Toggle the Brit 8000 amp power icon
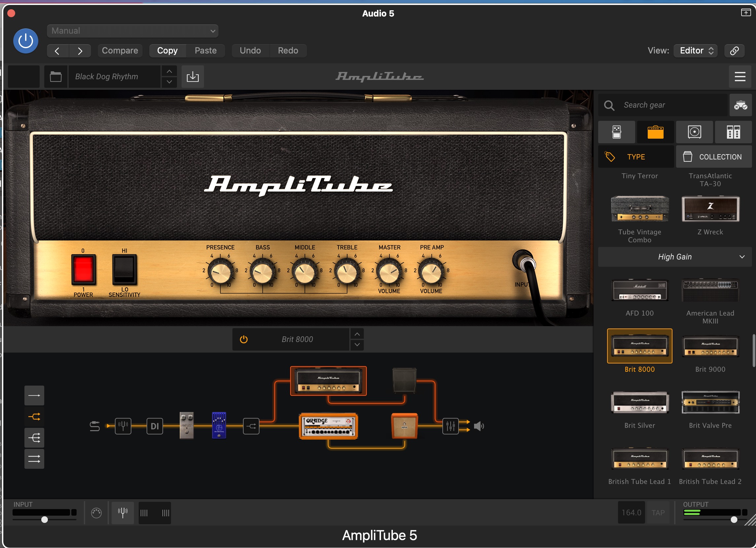756x548 pixels. click(244, 339)
